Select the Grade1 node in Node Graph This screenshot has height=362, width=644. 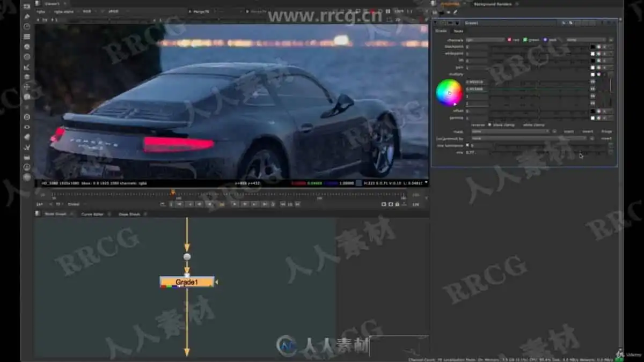click(x=187, y=282)
